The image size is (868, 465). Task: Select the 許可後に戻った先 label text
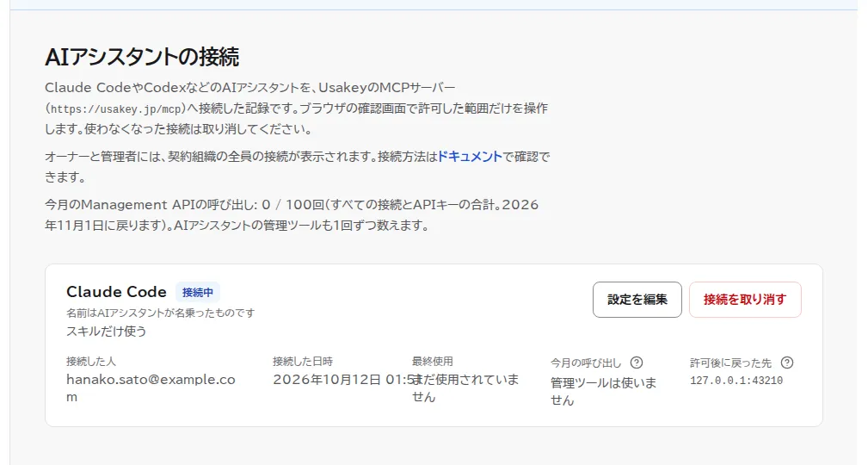[730, 363]
